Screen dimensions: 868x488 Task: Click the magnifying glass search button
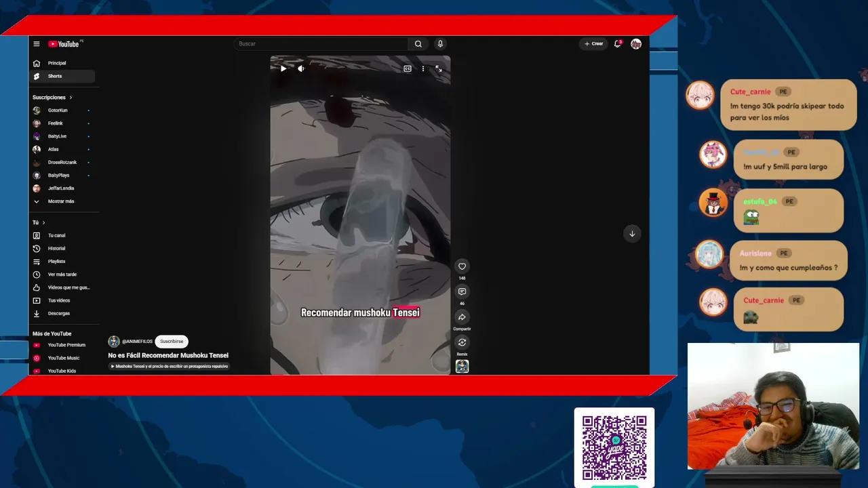click(418, 44)
